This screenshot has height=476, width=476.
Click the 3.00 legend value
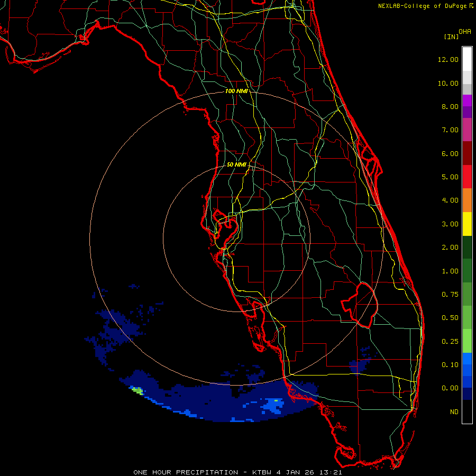450,224
